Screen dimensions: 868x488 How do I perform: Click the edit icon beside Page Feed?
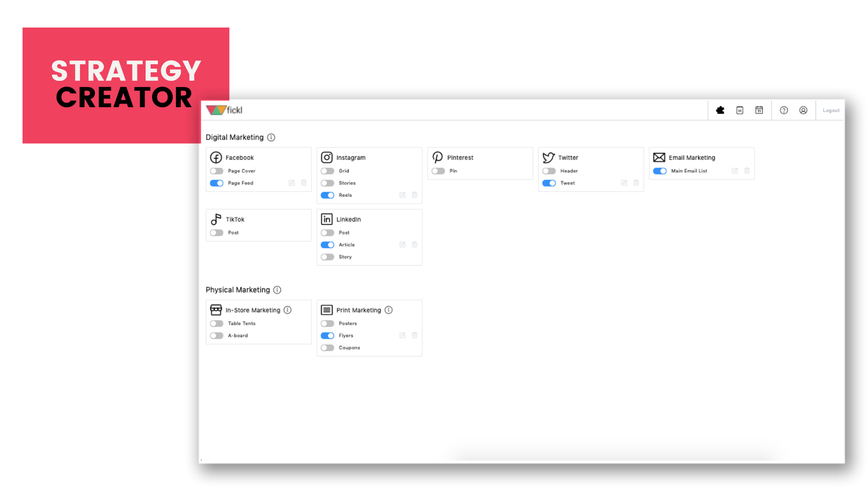point(292,183)
